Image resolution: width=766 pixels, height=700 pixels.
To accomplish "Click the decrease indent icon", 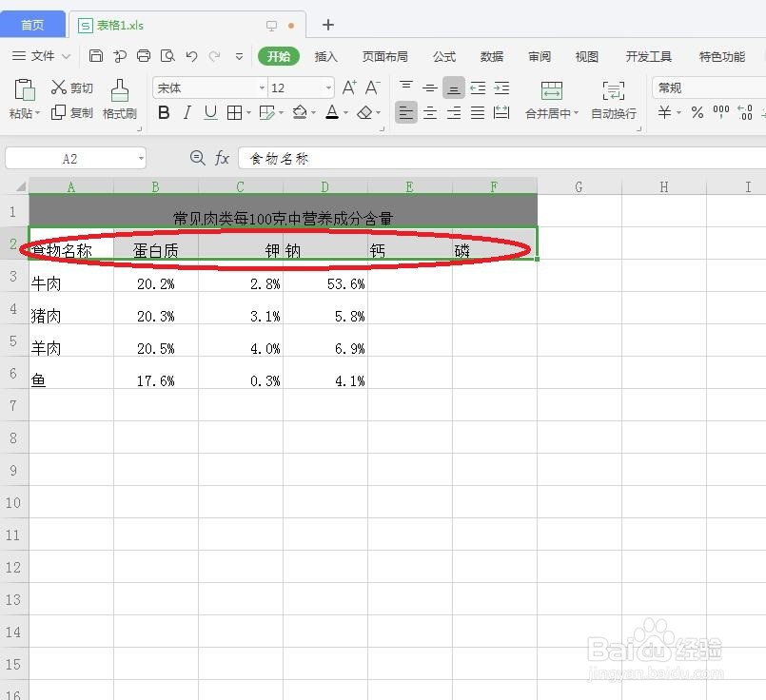I will click(x=478, y=87).
